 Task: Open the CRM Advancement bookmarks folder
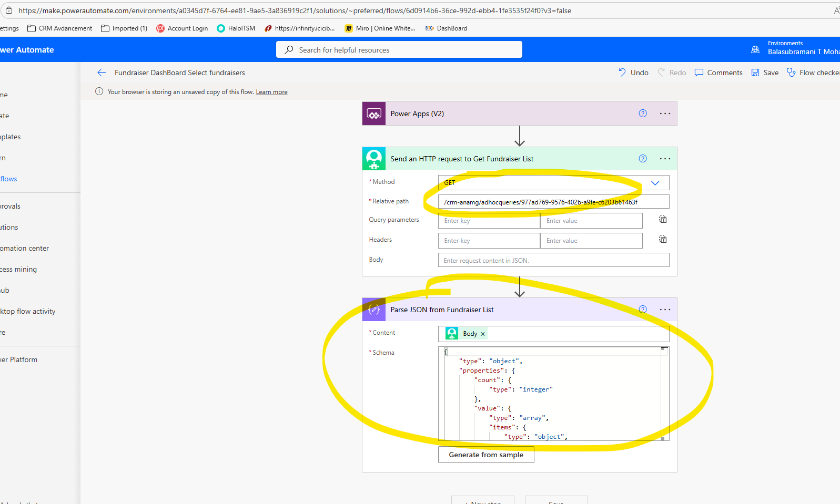(x=60, y=28)
